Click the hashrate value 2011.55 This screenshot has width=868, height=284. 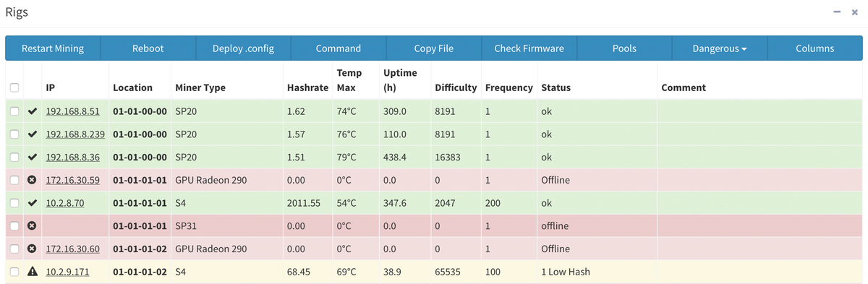point(304,203)
